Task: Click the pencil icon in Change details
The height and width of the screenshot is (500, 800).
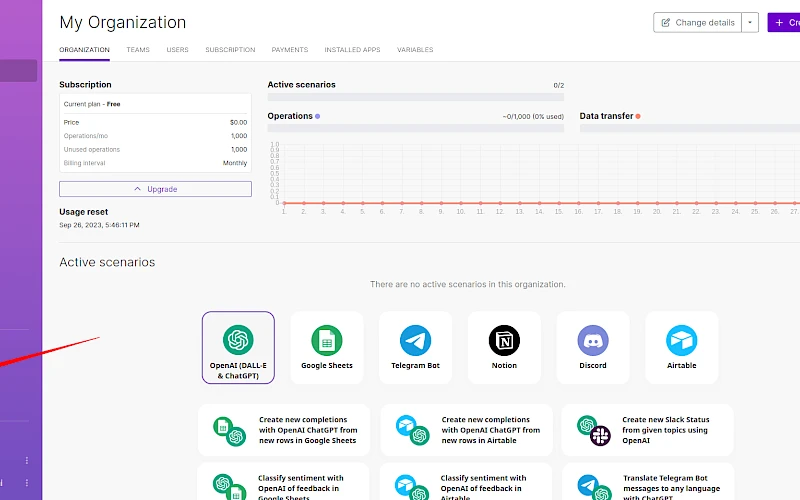Action: click(x=666, y=22)
